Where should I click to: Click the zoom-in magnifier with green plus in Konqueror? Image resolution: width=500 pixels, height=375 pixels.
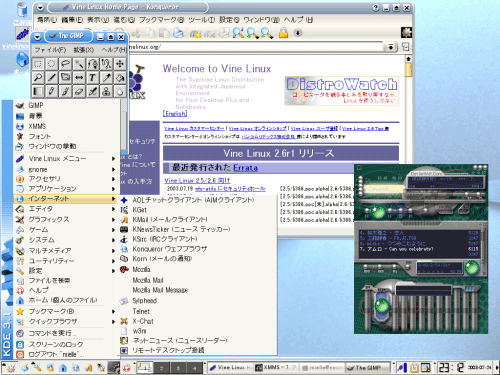(x=252, y=33)
